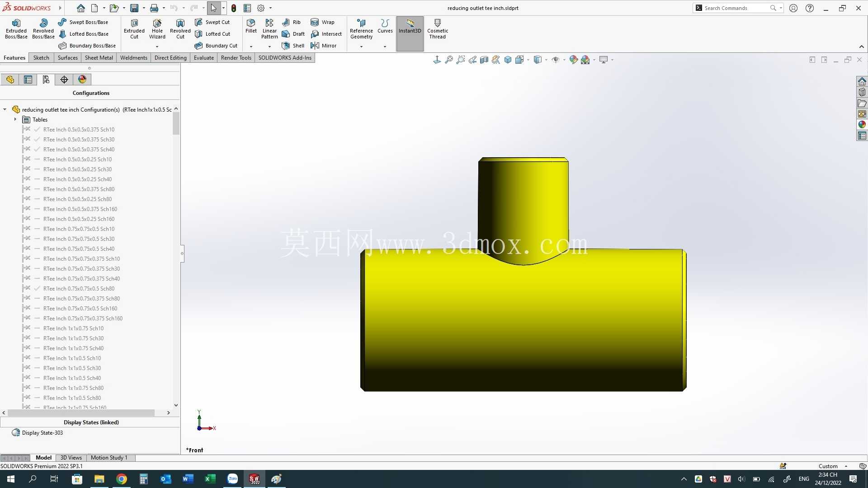Open the PropertyManager tab icon
The image size is (868, 488).
pyautogui.click(x=28, y=80)
